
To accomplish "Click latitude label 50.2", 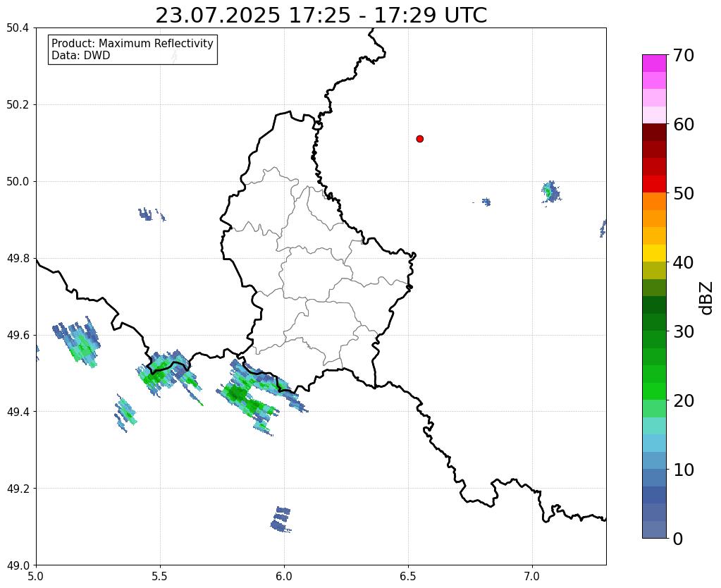I will pyautogui.click(x=18, y=104).
